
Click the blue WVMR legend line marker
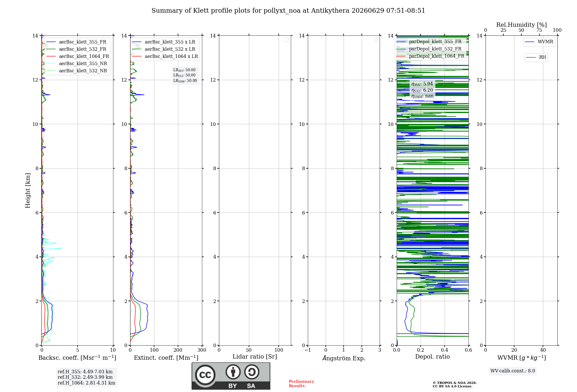(530, 42)
